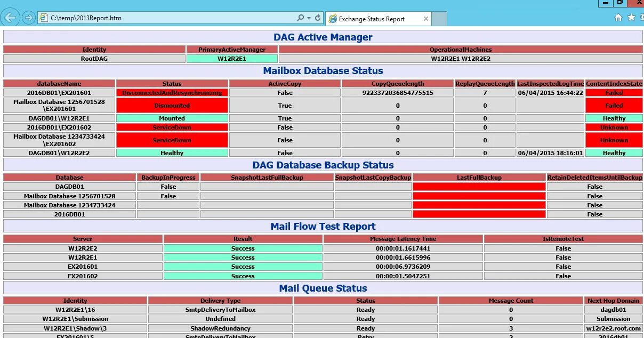Click IsRemoteTest column header
The height and width of the screenshot is (338, 644).
click(563, 239)
